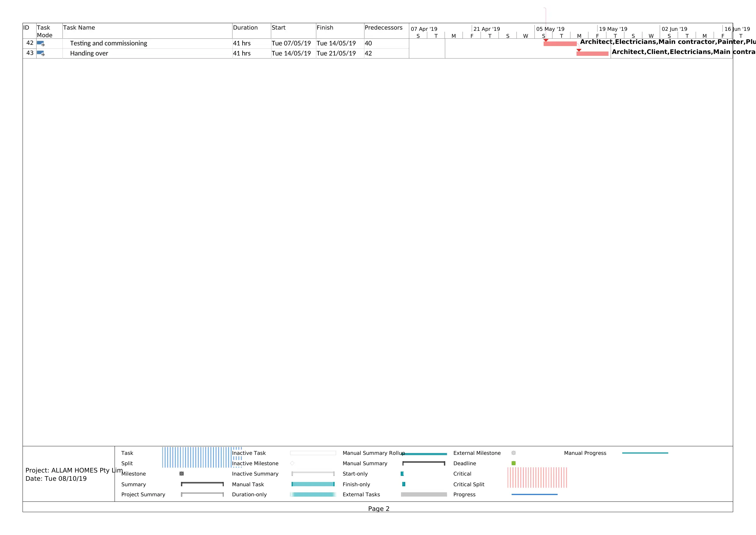This screenshot has width=756, height=535.
Task: Click the 41 hrs duration in row 42
Action: click(242, 44)
